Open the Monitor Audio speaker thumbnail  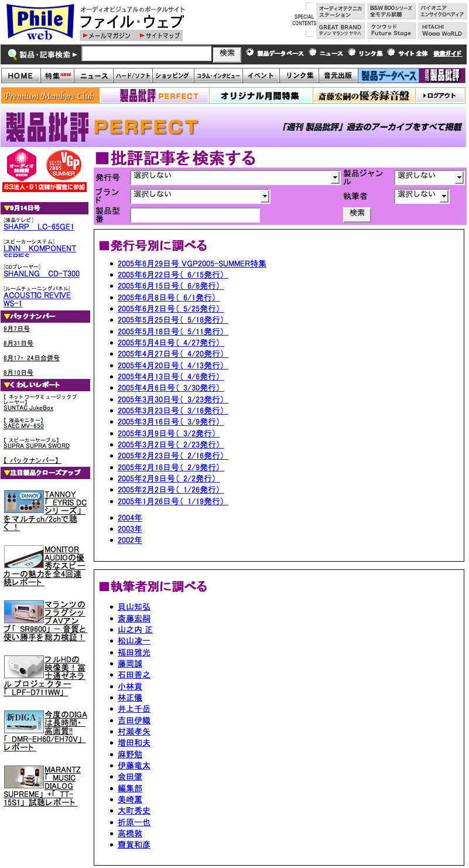23,557
